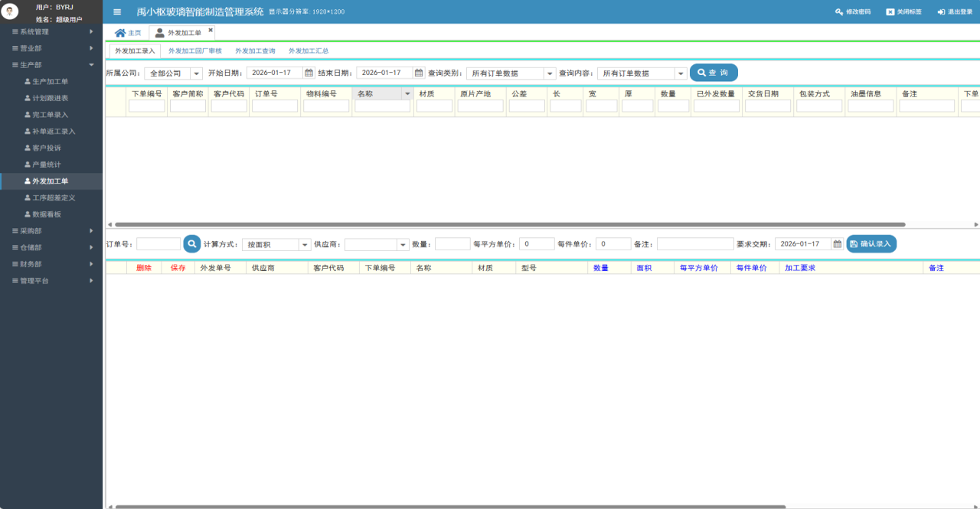Open the 查询类别 dropdown
Screen dimensions: 980x509
click(x=549, y=73)
